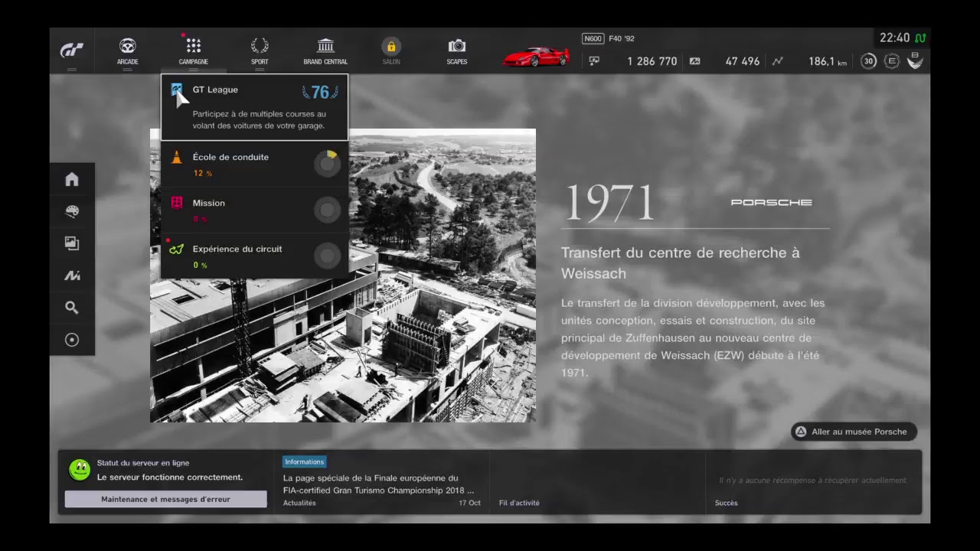Select the Arcade mode icon
Screen dimensions: 980x551
(127, 51)
